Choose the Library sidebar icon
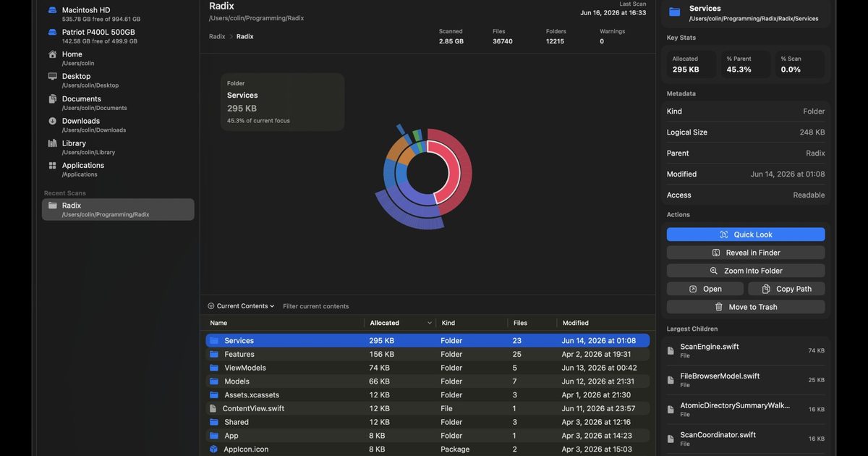The height and width of the screenshot is (456, 868). 52,143
